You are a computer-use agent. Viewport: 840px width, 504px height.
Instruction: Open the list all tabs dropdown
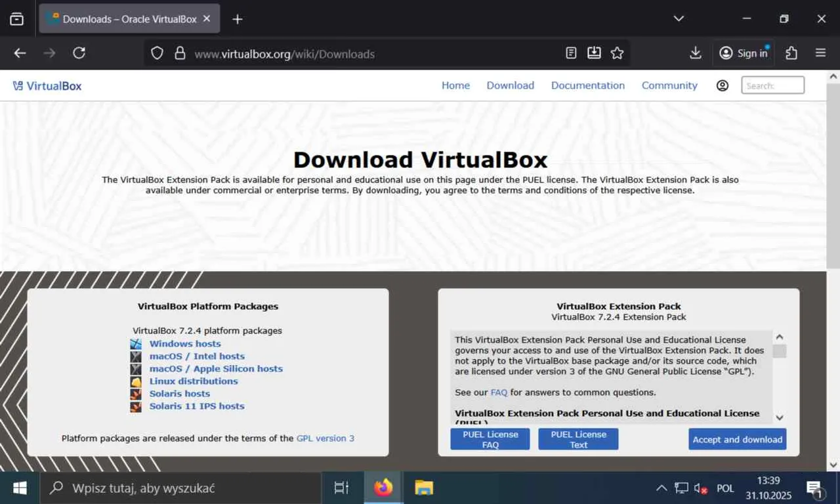coord(679,19)
